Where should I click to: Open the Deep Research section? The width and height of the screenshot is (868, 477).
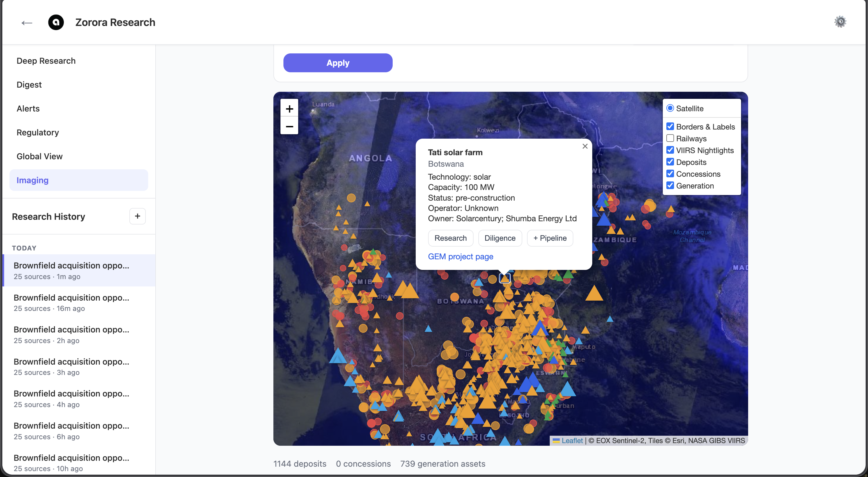[x=46, y=61]
